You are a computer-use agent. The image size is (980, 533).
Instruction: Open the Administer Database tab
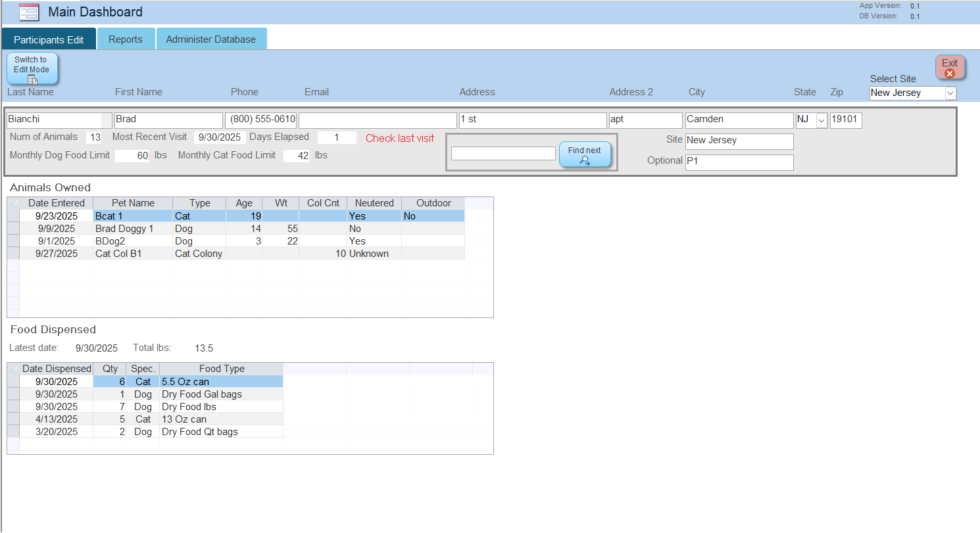211,39
